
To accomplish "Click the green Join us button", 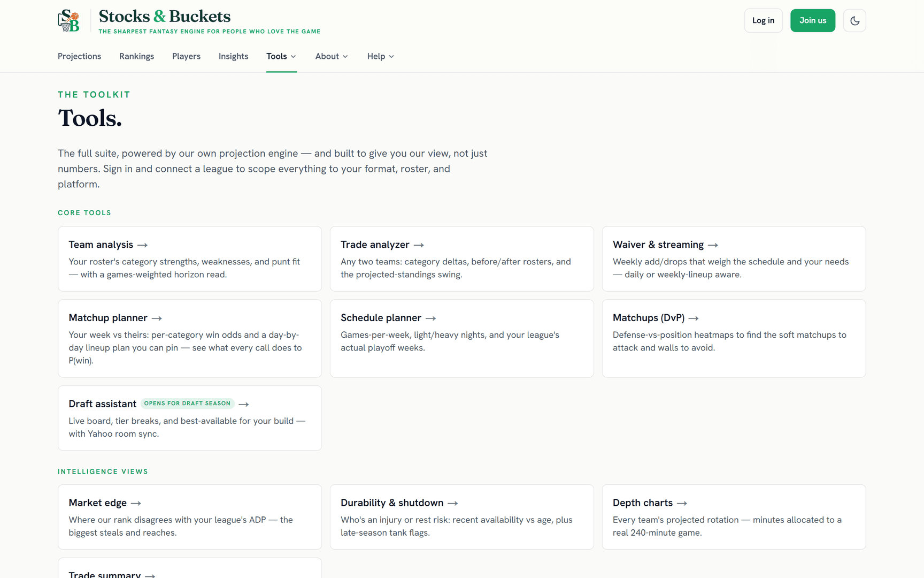I will 813,21.
